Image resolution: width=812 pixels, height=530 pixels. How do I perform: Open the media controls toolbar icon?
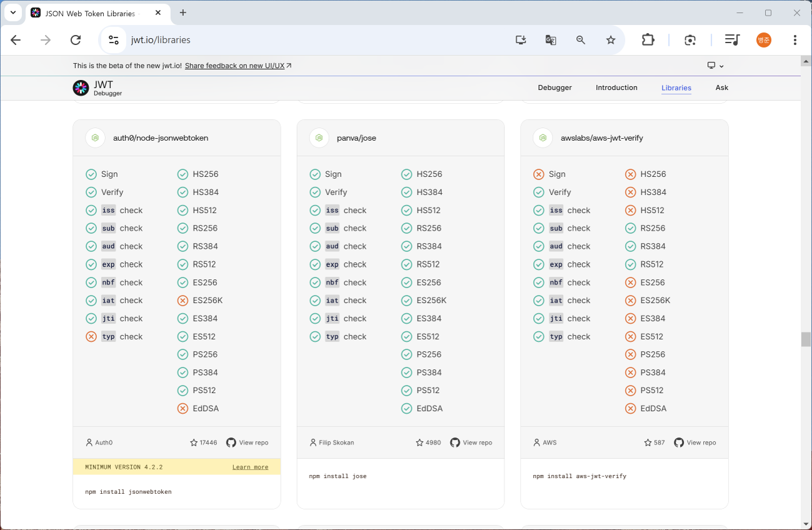[732, 40]
